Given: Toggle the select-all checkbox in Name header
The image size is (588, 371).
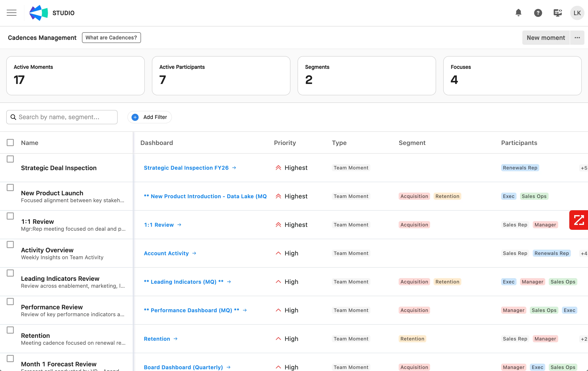Looking at the screenshot, I should pos(10,143).
